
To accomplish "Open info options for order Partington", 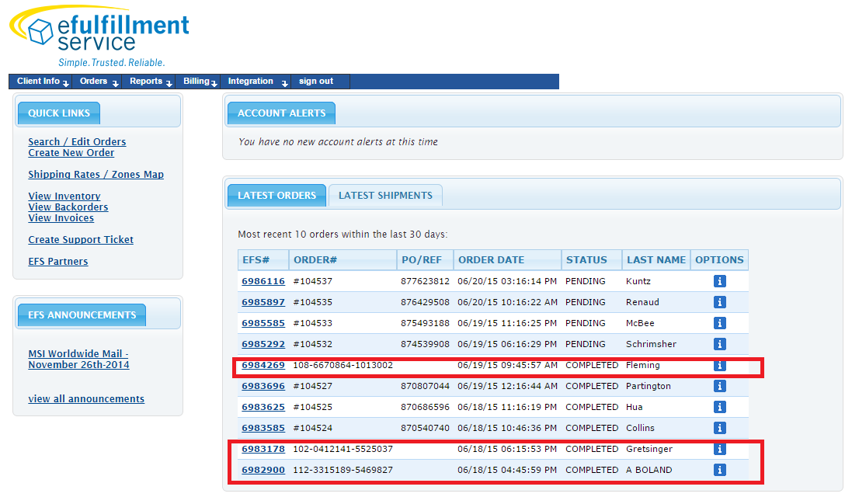I will point(719,386).
